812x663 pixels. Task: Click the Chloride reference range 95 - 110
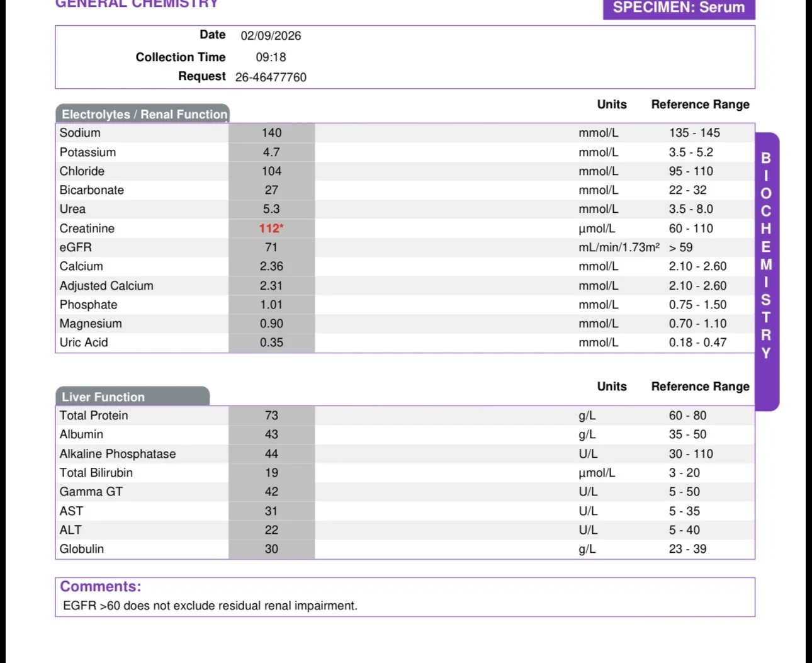691,171
